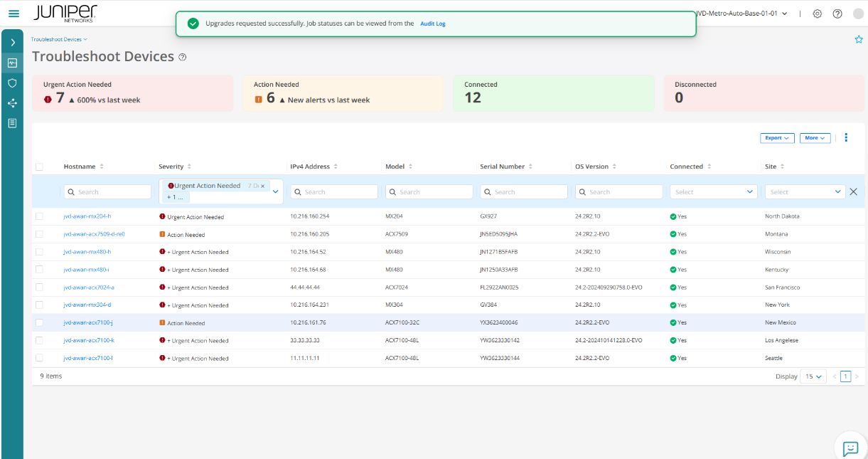Open the help question mark icon
Image resolution: width=868 pixels, height=459 pixels.
837,14
